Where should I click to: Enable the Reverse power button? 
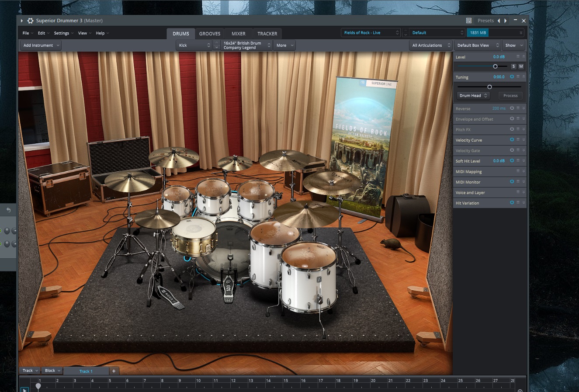512,108
